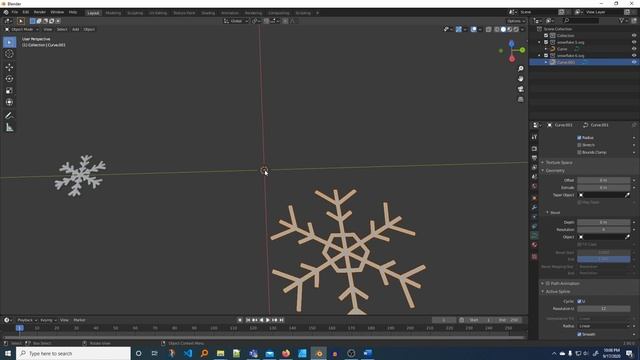Open the Modifiers wrench tab icon
Viewport: 640px width, 360px height.
click(534, 208)
